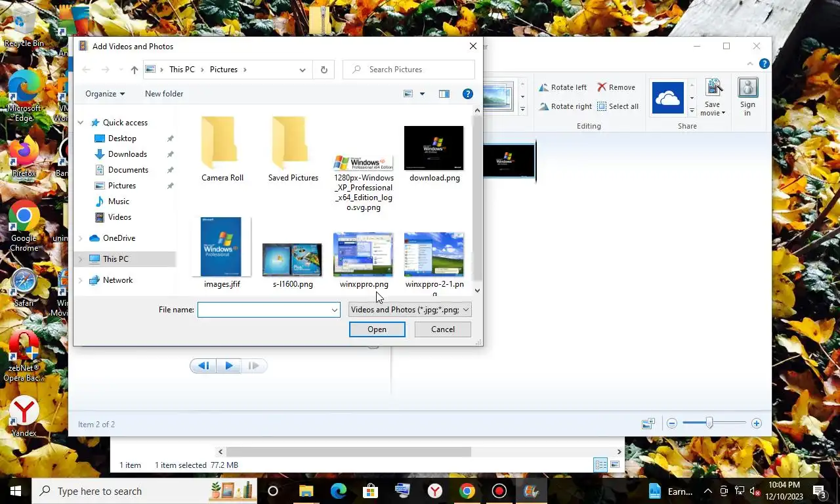Click the Open button

[x=377, y=329]
